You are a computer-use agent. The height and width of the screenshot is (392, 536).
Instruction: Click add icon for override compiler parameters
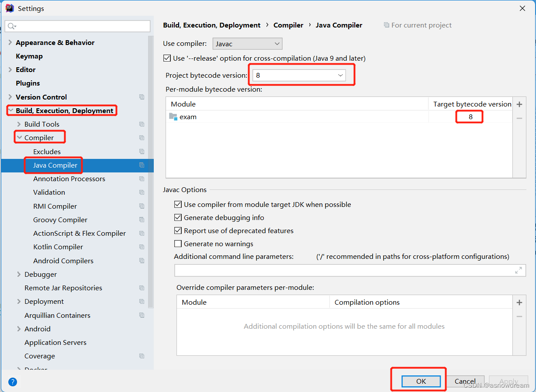[x=519, y=303]
